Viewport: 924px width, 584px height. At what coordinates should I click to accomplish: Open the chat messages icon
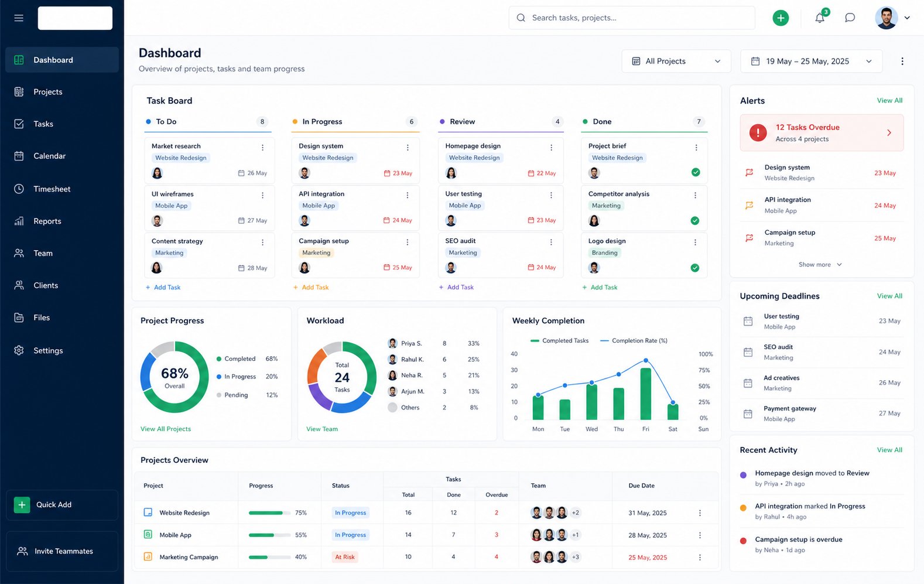tap(850, 18)
